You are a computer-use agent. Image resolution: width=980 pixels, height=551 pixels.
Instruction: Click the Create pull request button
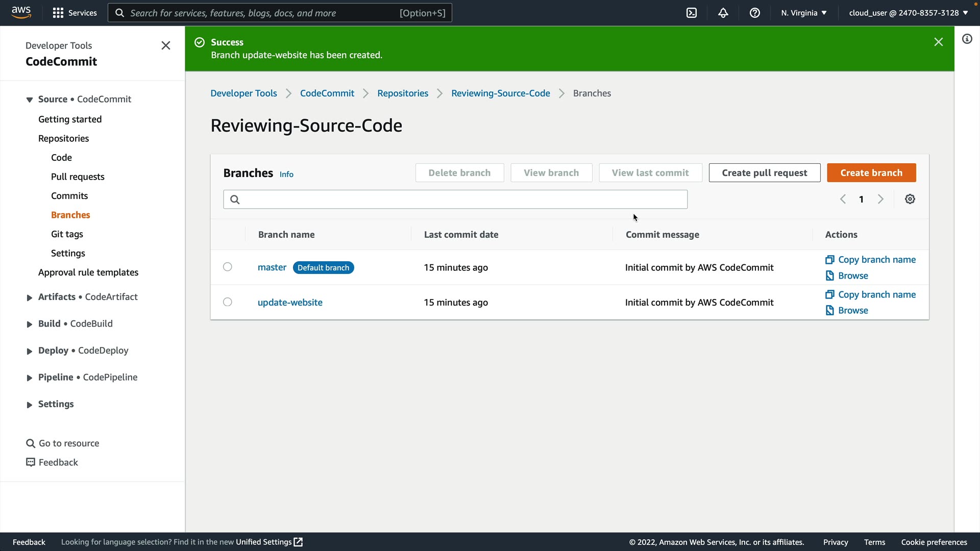pyautogui.click(x=764, y=173)
